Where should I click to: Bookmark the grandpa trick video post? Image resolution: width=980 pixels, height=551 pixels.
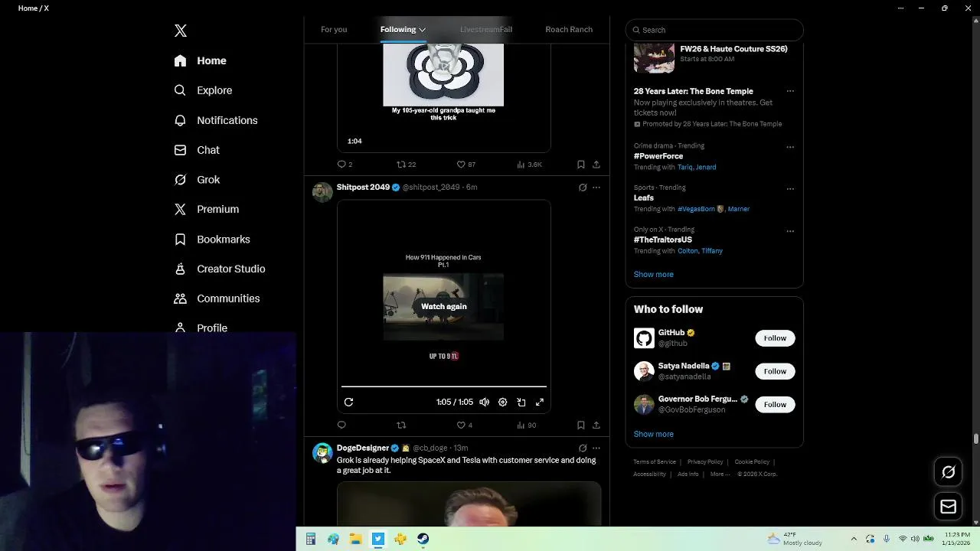[x=581, y=165]
